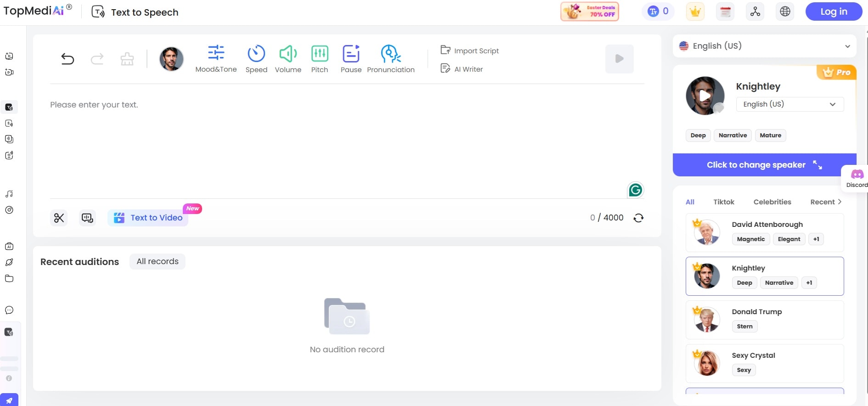Image resolution: width=868 pixels, height=406 pixels.
Task: Open the All records tab
Action: coord(158,261)
